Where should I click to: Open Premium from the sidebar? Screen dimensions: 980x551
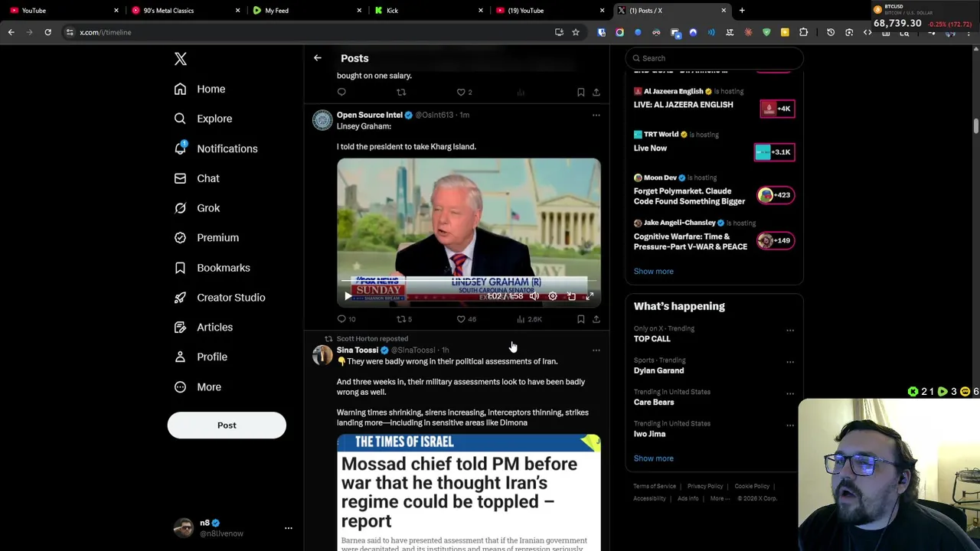point(207,238)
